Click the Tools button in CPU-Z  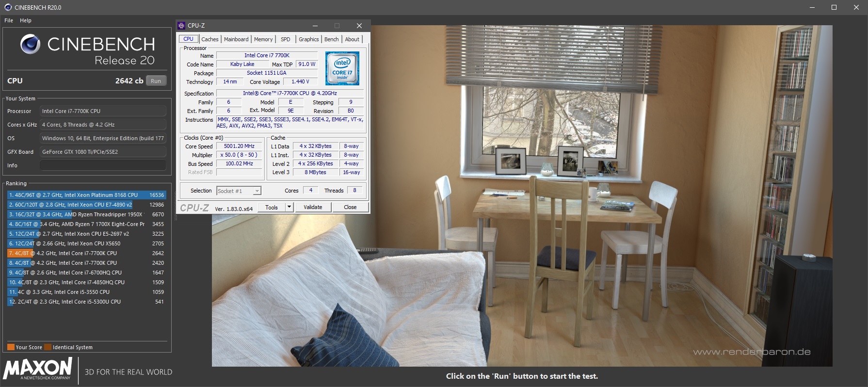coord(272,208)
